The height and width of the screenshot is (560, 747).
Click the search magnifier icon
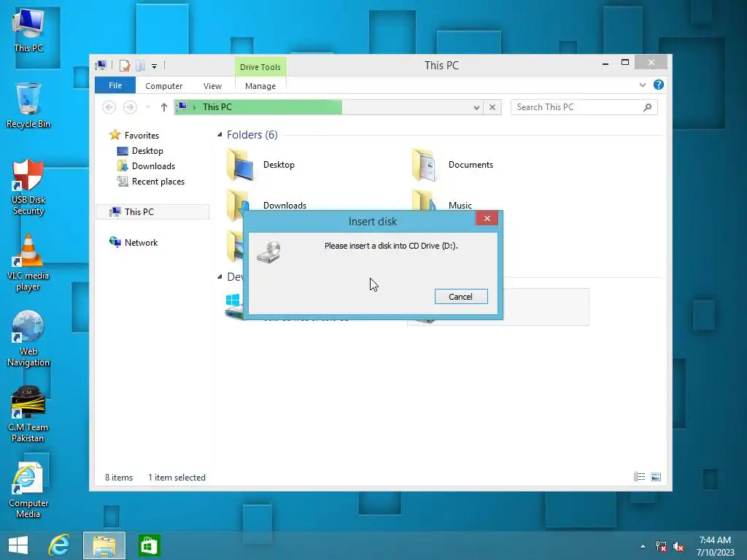click(647, 107)
